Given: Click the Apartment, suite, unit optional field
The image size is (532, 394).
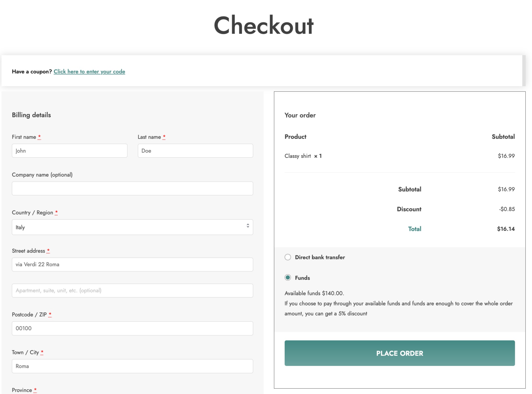Looking at the screenshot, I should click(x=132, y=291).
